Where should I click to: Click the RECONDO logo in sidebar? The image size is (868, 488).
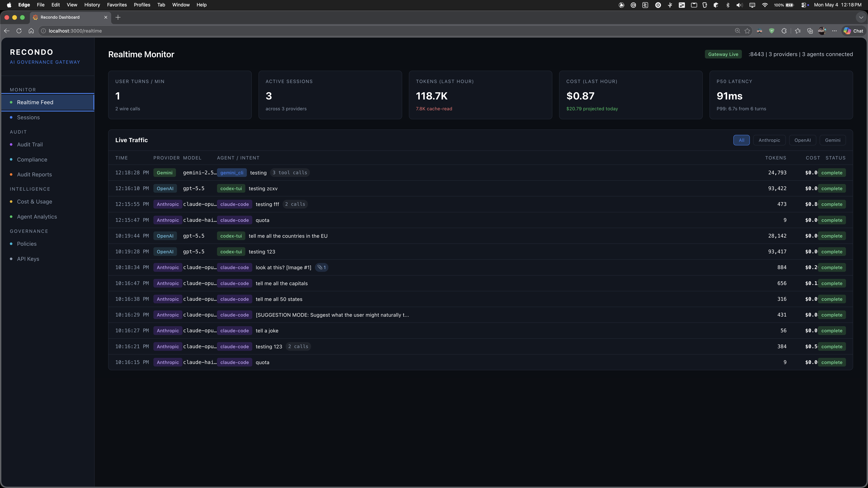(x=32, y=52)
